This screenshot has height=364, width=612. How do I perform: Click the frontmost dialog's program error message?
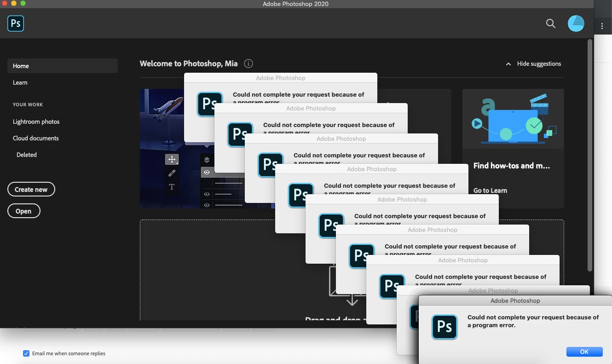point(533,321)
